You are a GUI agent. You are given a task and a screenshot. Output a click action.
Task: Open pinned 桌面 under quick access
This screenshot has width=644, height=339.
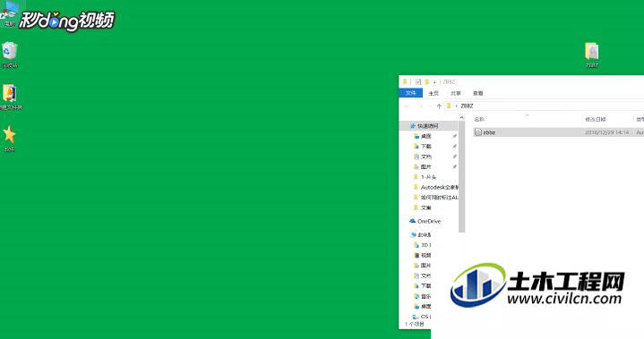426,136
